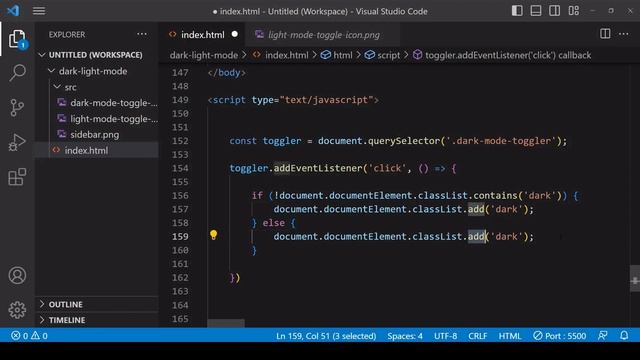Change encoding via UTF-8
The height and width of the screenshot is (360, 640).
pos(445,336)
